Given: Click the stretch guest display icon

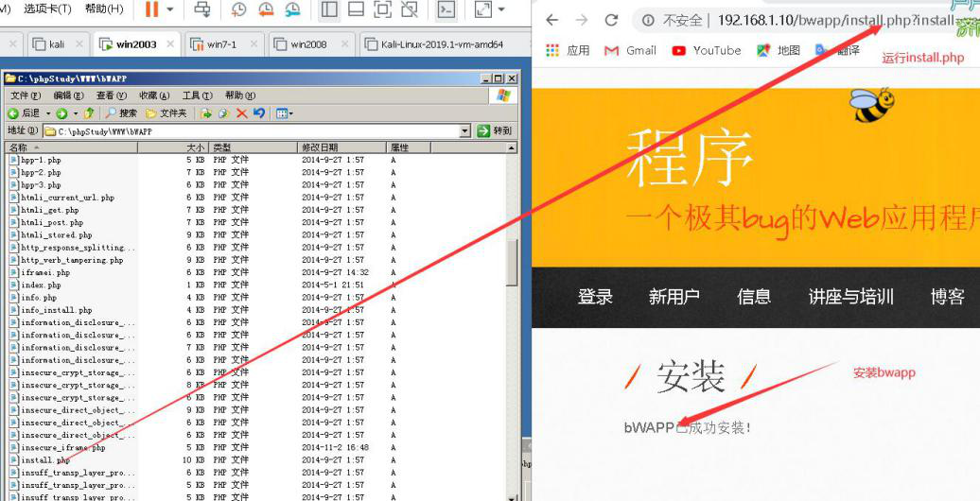Looking at the screenshot, I should [483, 9].
